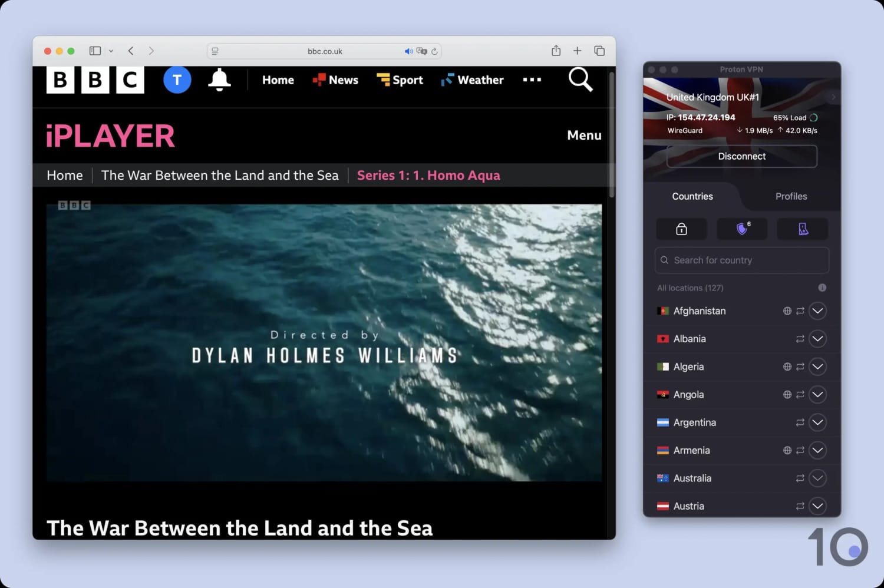The width and height of the screenshot is (884, 588).
Task: Click the iPlayer video player
Action: pos(324,342)
